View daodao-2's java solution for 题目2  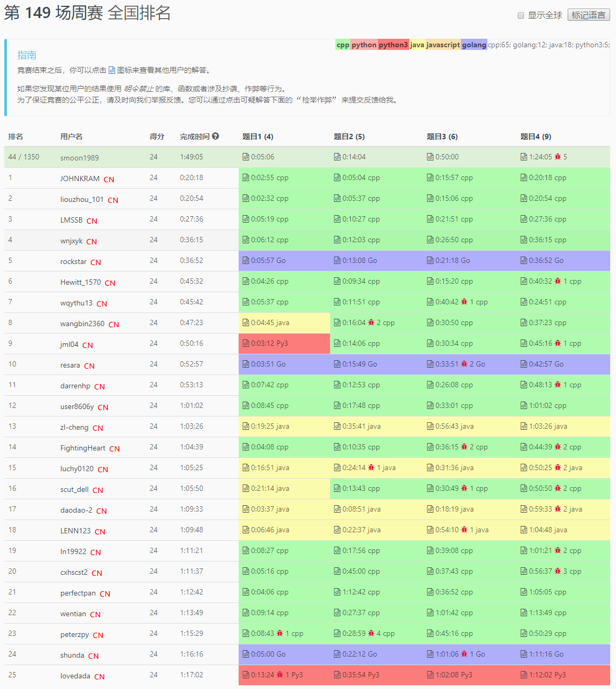[x=337, y=509]
